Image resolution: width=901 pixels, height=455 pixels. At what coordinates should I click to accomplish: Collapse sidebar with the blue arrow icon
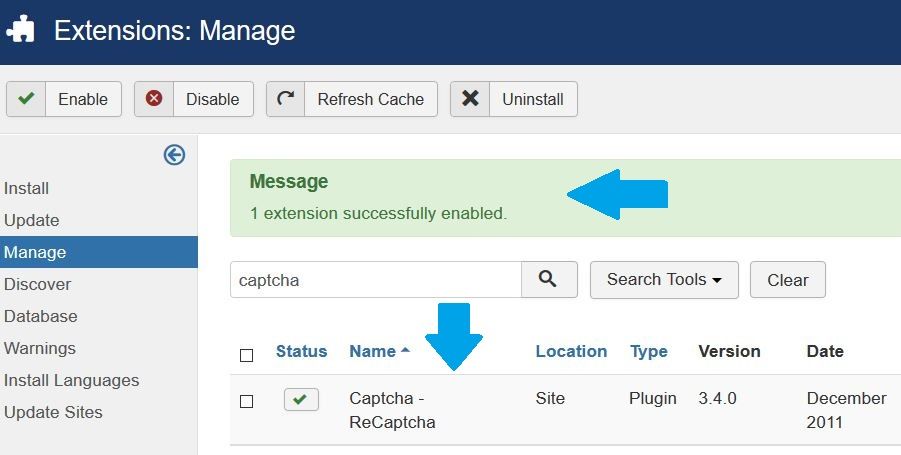pyautogui.click(x=174, y=155)
